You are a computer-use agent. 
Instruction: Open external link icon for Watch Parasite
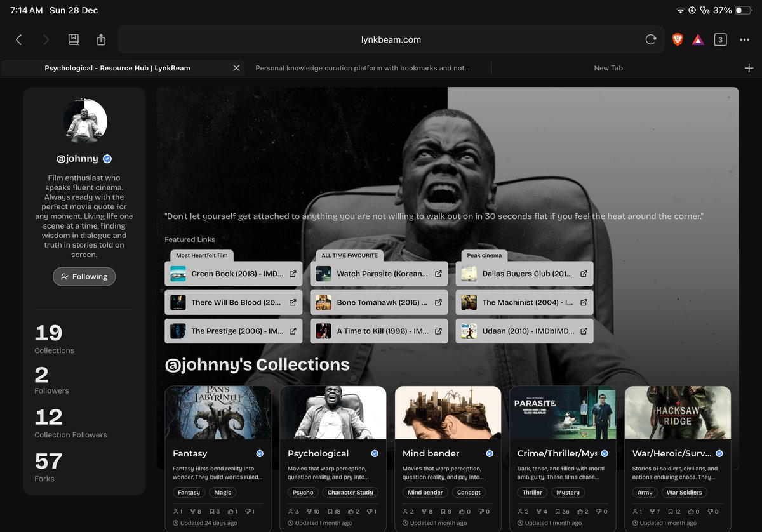coord(438,274)
